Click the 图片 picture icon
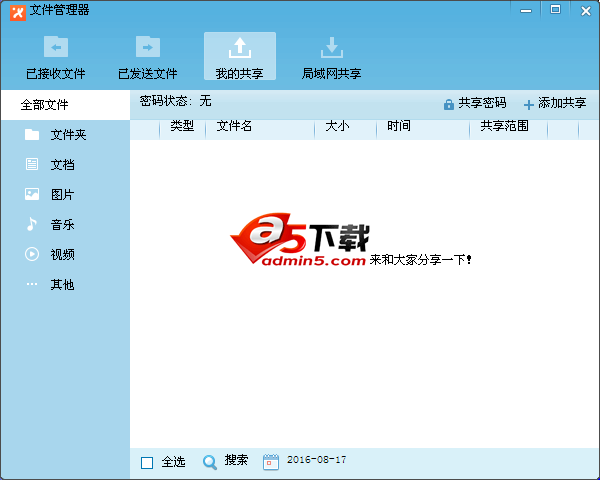The height and width of the screenshot is (480, 600). coord(32,194)
